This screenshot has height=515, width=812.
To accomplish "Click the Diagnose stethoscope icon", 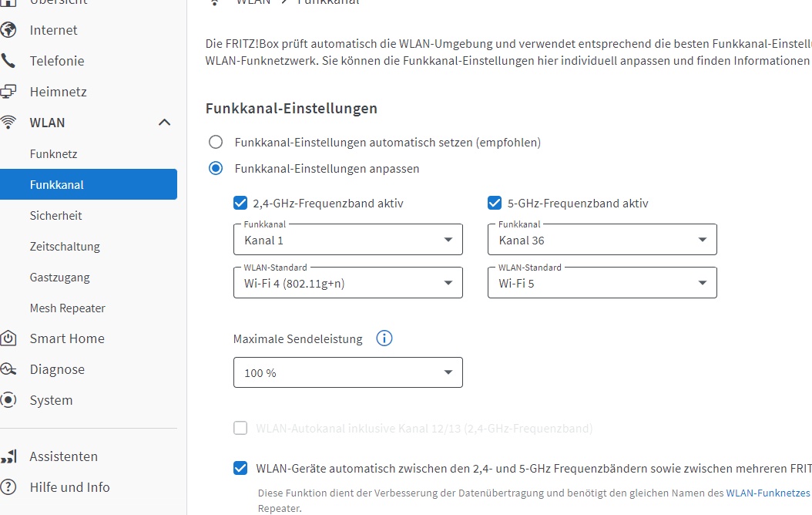I will 11,369.
